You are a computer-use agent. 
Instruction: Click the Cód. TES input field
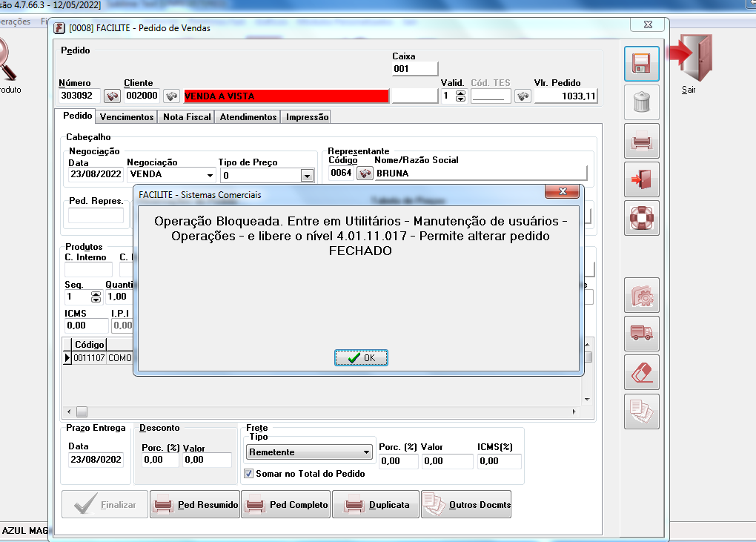pyautogui.click(x=491, y=96)
